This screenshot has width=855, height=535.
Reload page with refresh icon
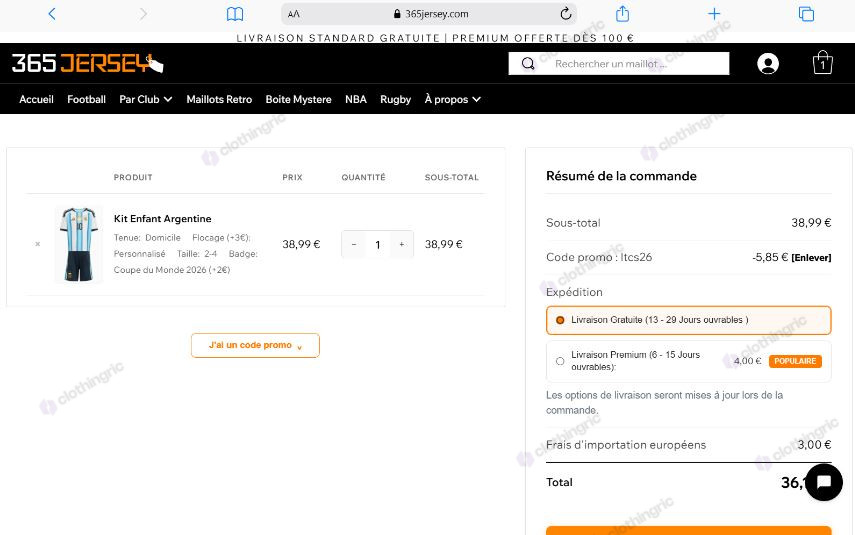click(566, 14)
